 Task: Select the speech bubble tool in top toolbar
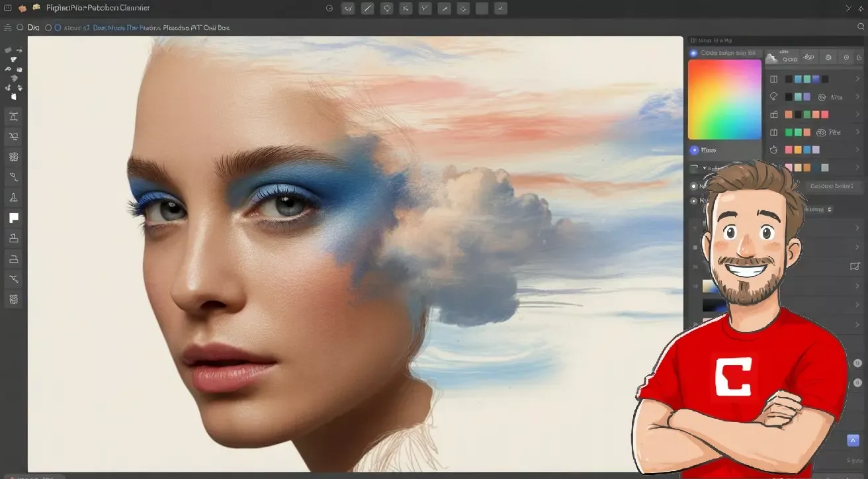coord(387,9)
